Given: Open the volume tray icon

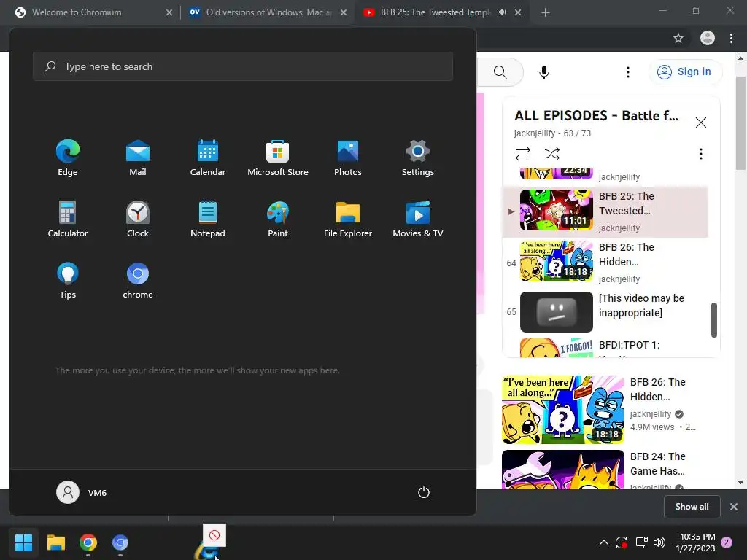Looking at the screenshot, I should [x=659, y=542].
